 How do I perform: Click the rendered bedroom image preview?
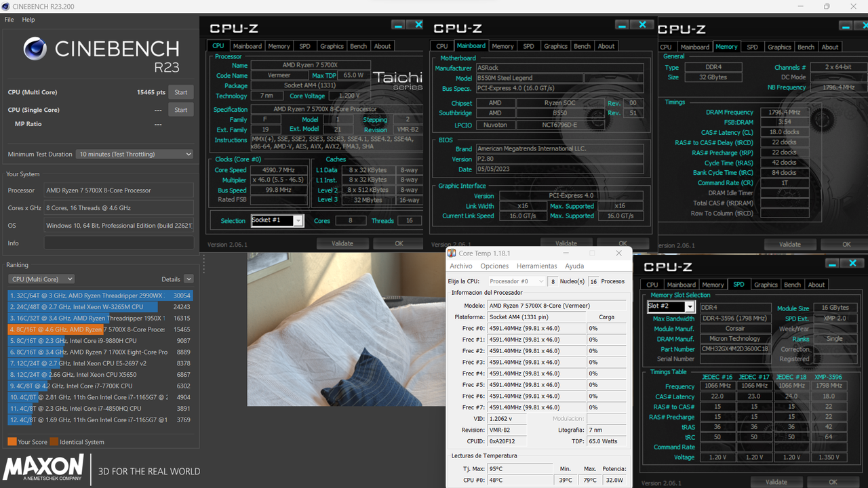346,329
